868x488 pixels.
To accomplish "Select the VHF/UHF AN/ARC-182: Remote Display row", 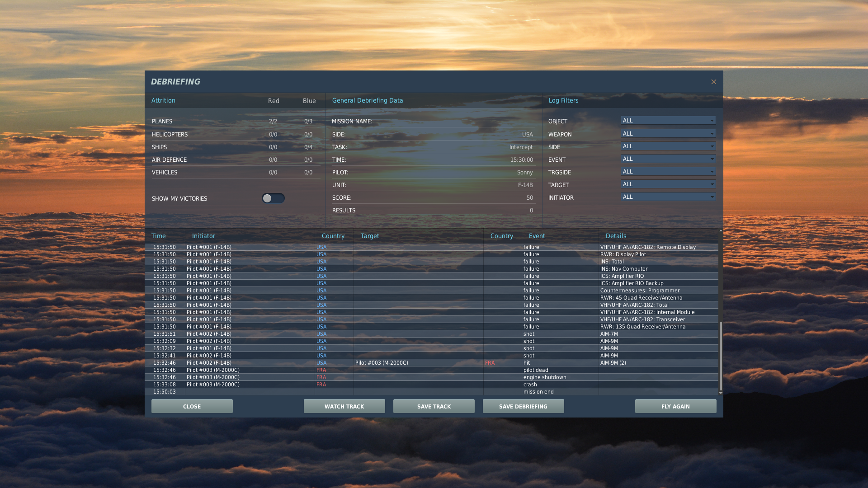I will [431, 247].
